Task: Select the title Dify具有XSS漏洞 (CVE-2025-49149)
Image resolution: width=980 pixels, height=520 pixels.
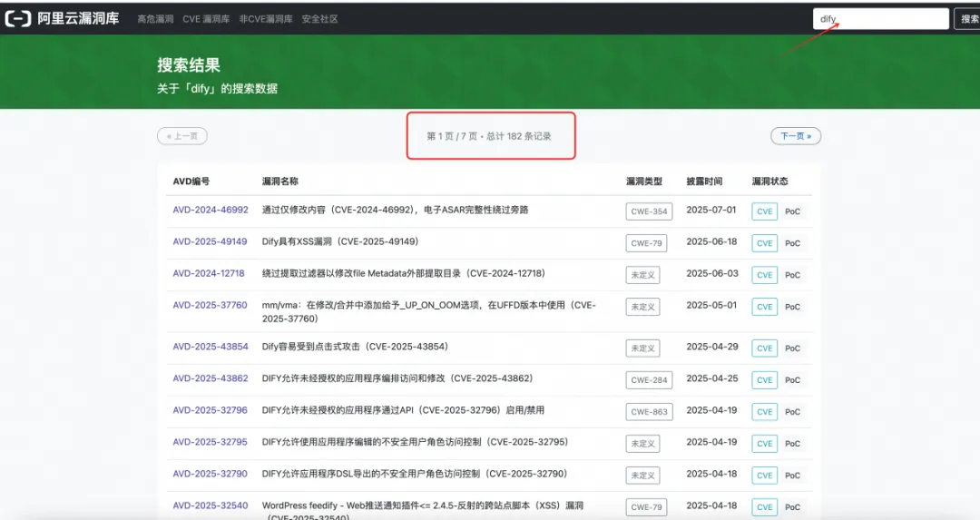Action: tap(340, 241)
